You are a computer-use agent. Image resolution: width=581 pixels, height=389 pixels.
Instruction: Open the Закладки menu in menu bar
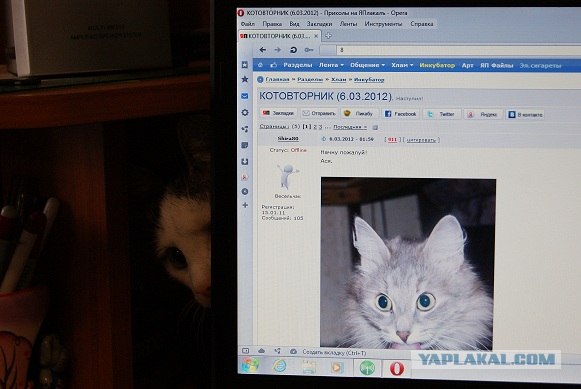tap(319, 24)
